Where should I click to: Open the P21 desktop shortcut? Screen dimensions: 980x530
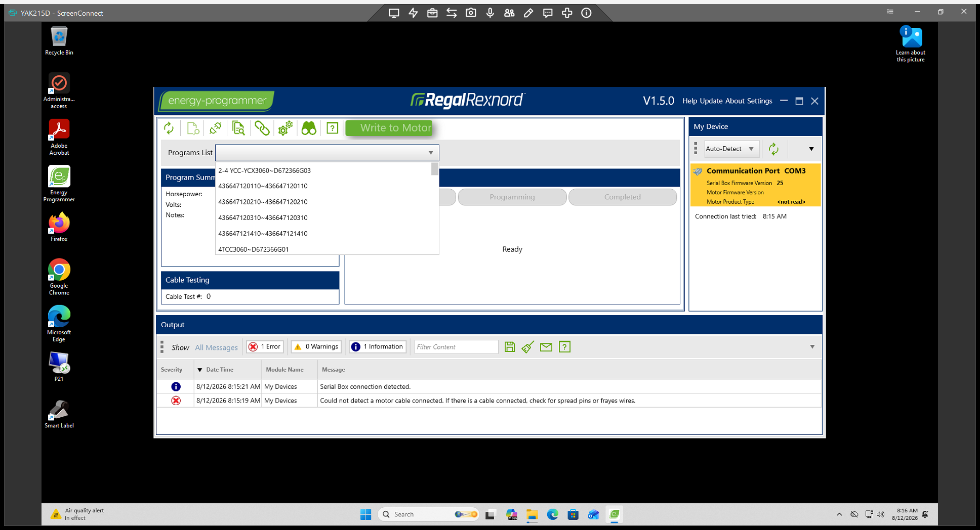tap(59, 366)
